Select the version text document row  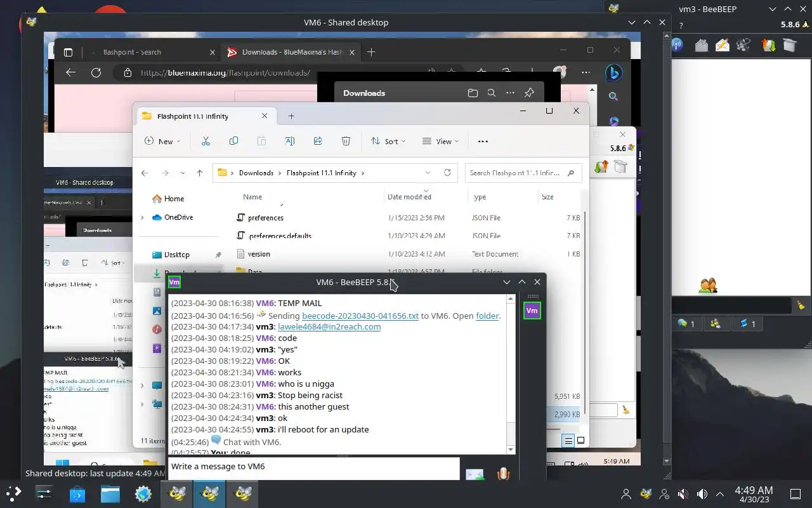(407, 254)
